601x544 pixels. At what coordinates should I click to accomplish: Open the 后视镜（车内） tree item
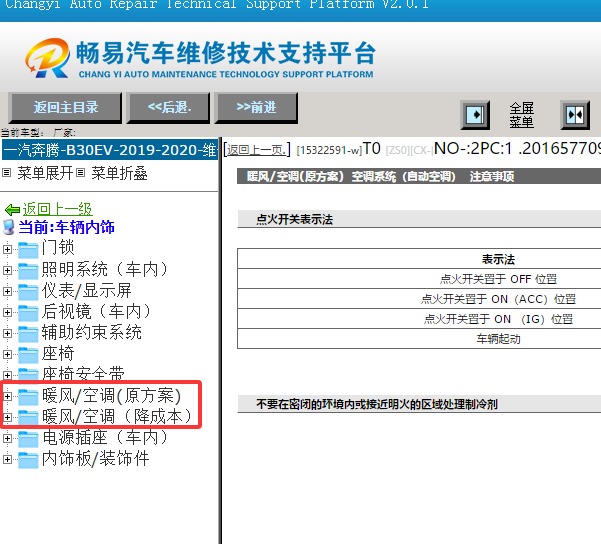click(x=97, y=311)
